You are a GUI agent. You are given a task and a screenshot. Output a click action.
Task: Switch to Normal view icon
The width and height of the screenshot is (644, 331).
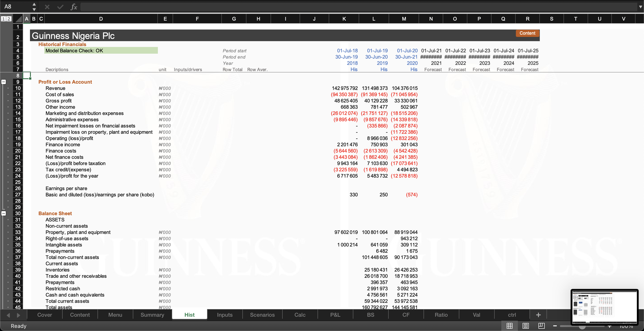(x=510, y=326)
